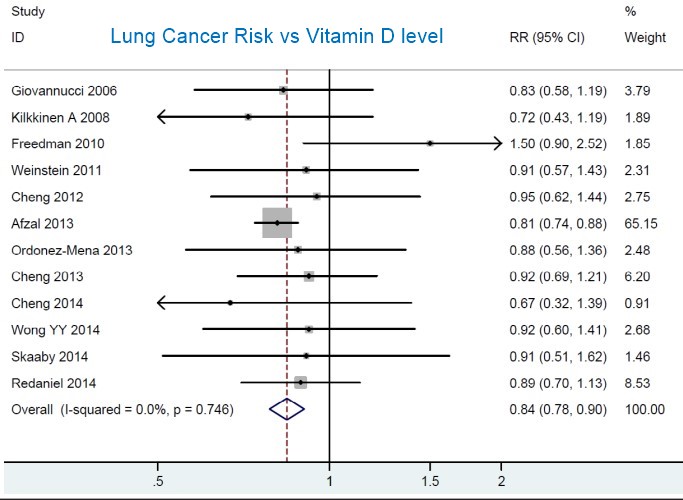Click the x-axis tick label .5
Image resolution: width=683 pixels, height=500 pixels.
(159, 481)
